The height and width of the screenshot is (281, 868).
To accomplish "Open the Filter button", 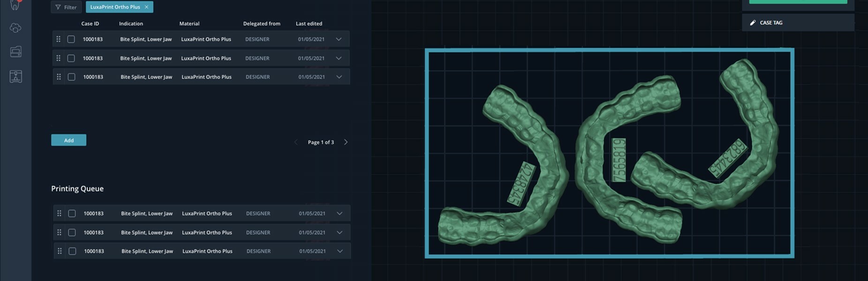I will 66,7.
